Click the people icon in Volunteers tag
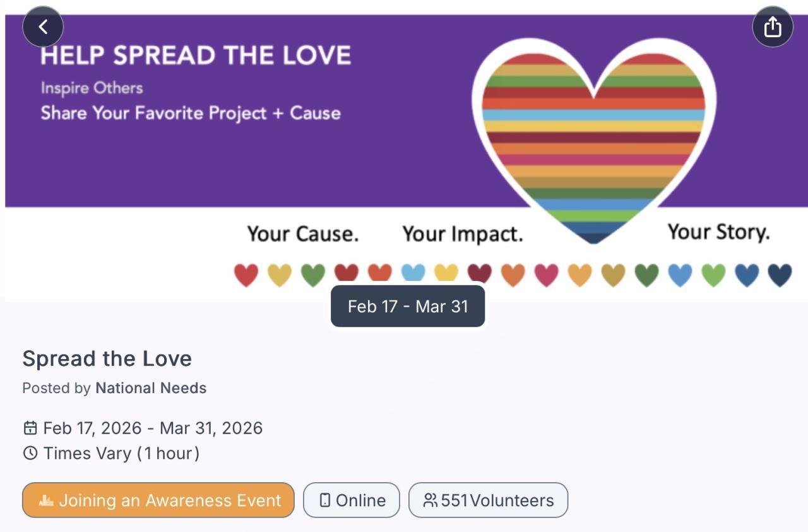 coord(430,500)
